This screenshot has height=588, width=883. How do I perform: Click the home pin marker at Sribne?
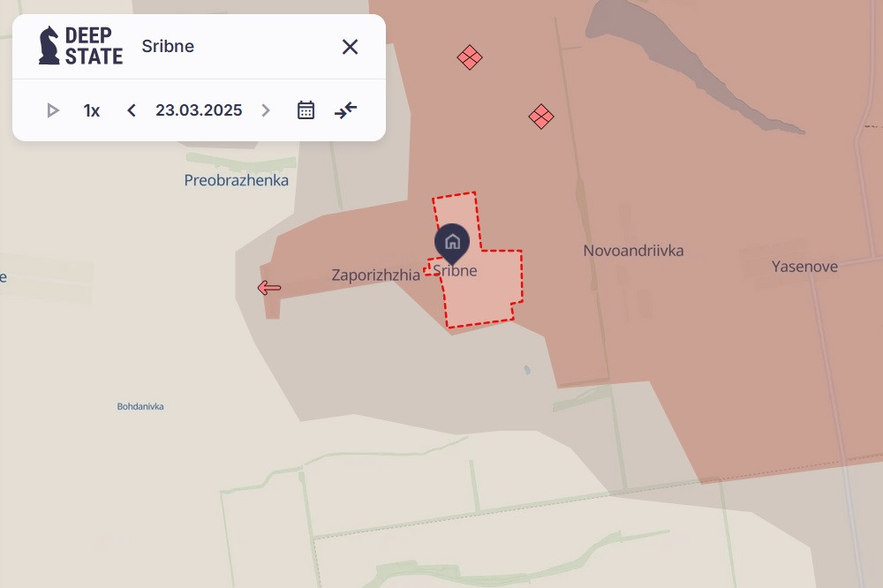pos(452,242)
